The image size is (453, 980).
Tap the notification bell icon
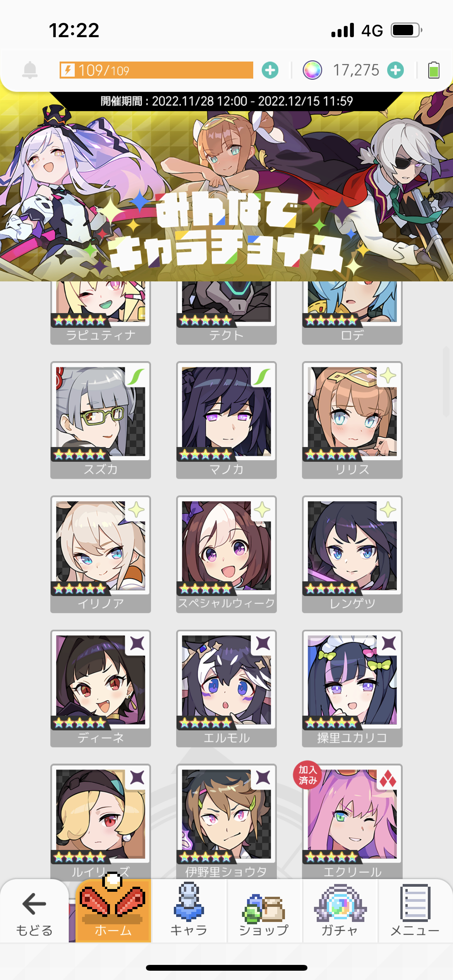[x=30, y=70]
